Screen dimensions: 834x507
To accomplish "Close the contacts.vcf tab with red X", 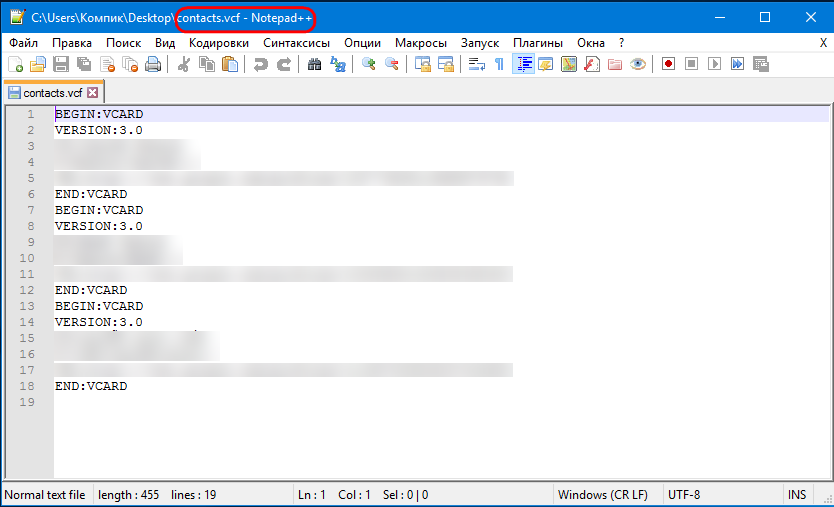I will click(93, 93).
